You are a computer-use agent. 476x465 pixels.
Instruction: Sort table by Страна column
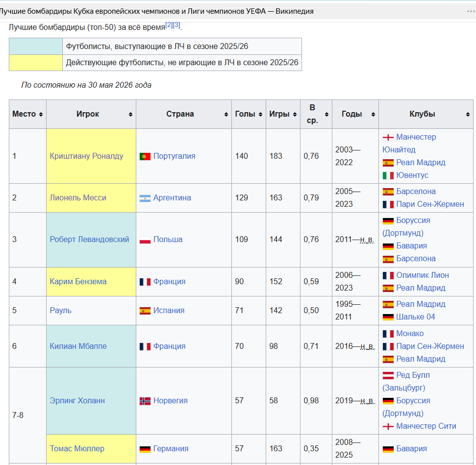[226, 115]
